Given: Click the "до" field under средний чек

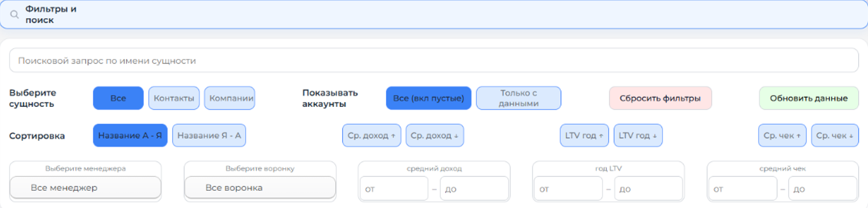Looking at the screenshot, I should (823, 189).
